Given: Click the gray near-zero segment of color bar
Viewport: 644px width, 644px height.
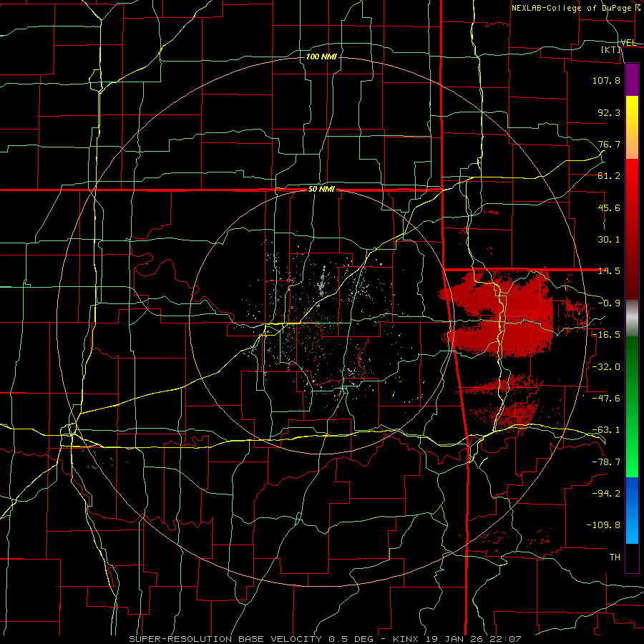Looking at the screenshot, I should coord(632,318).
